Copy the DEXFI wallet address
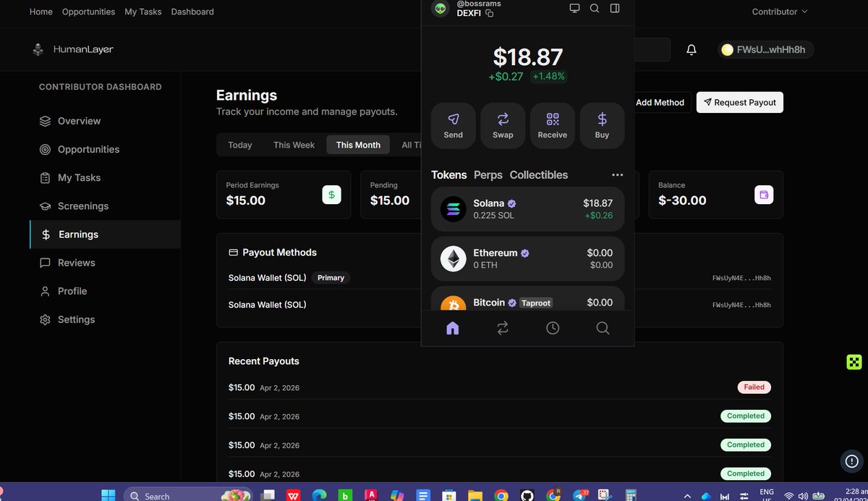This screenshot has height=501, width=868. [490, 13]
